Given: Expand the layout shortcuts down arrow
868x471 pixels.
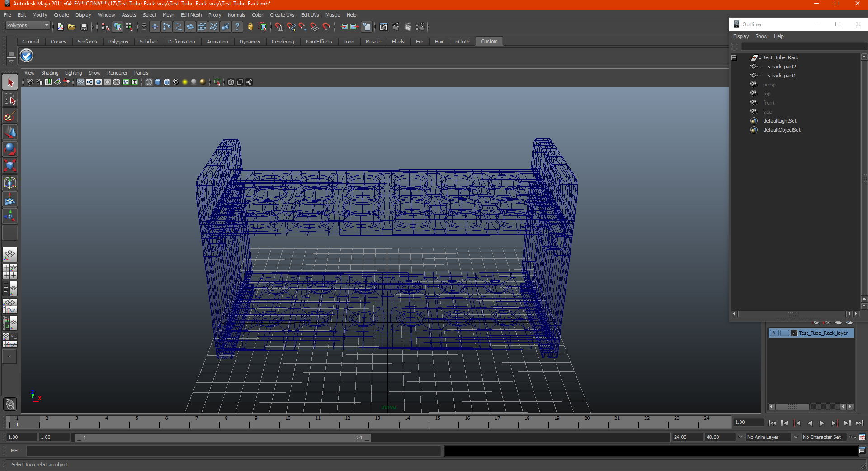Looking at the screenshot, I should (x=9, y=357).
